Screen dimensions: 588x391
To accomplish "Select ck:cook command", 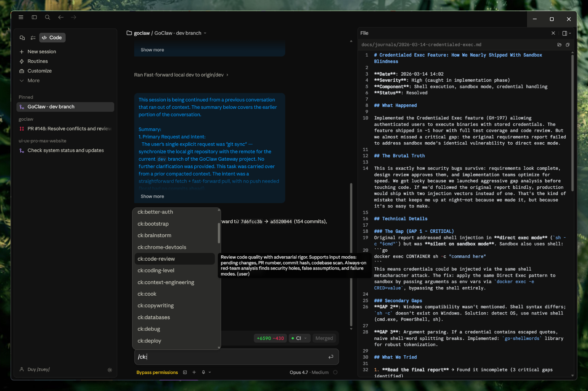I will (x=175, y=294).
